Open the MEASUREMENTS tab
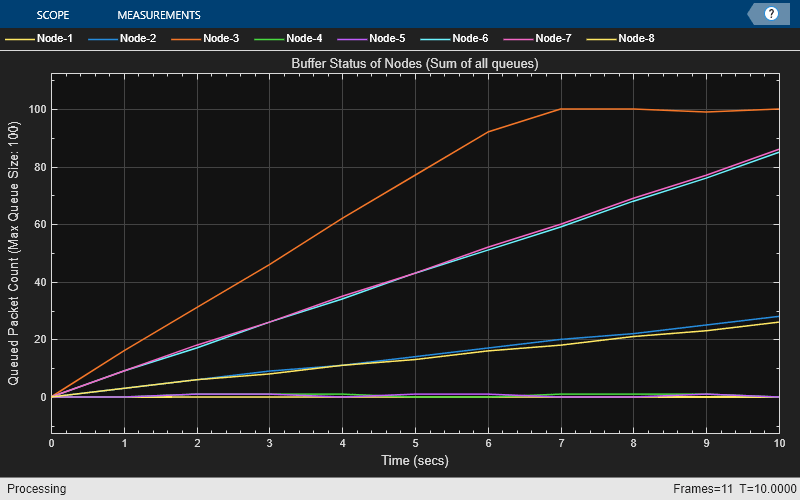The image size is (800, 500). pos(158,15)
